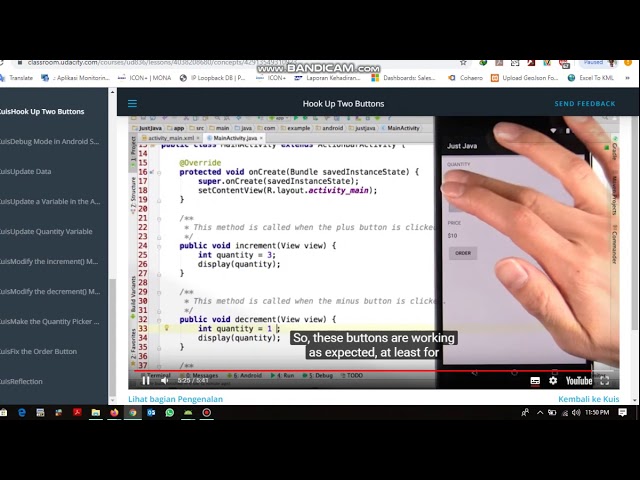Pause the lesson video
Viewport: 640px width, 480px height.
pyautogui.click(x=146, y=380)
